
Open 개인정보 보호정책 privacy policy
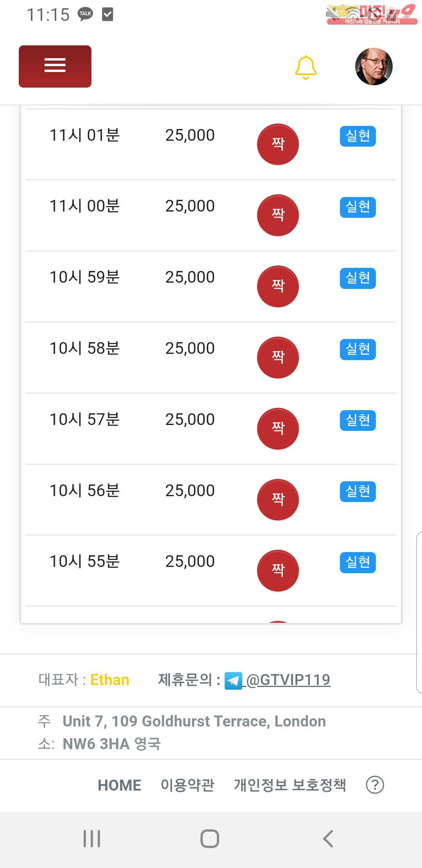(290, 785)
